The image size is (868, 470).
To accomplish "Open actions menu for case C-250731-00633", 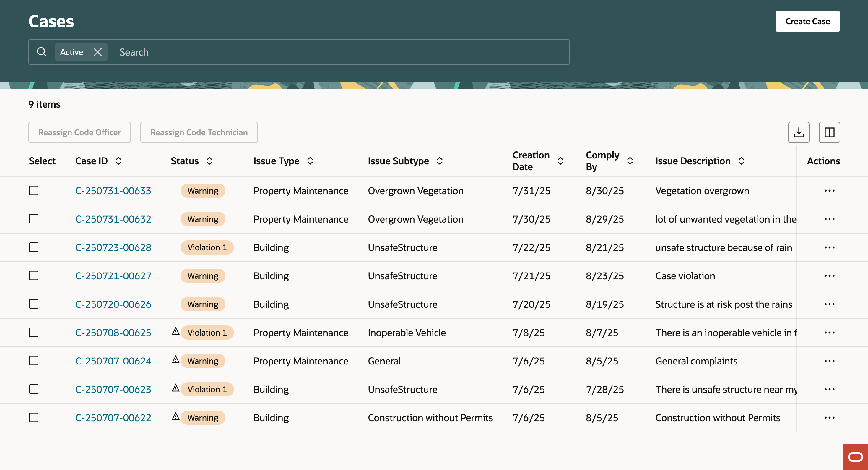I will click(x=829, y=190).
